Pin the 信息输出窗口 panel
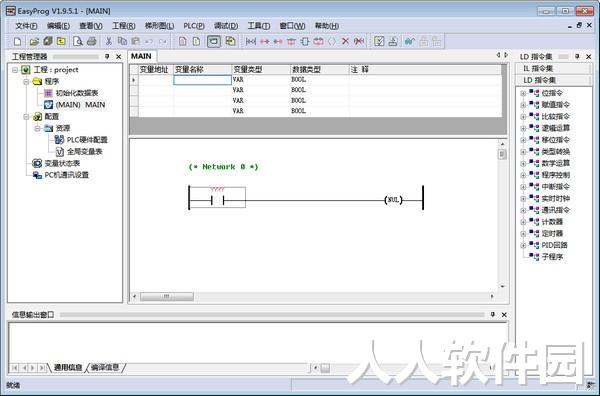Viewport: 600px width, 396px height. click(x=493, y=315)
